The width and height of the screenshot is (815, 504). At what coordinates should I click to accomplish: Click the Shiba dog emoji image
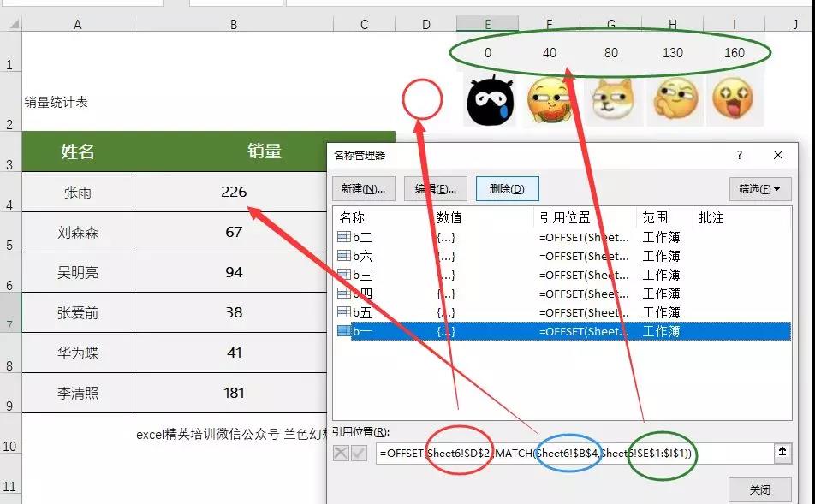[613, 99]
